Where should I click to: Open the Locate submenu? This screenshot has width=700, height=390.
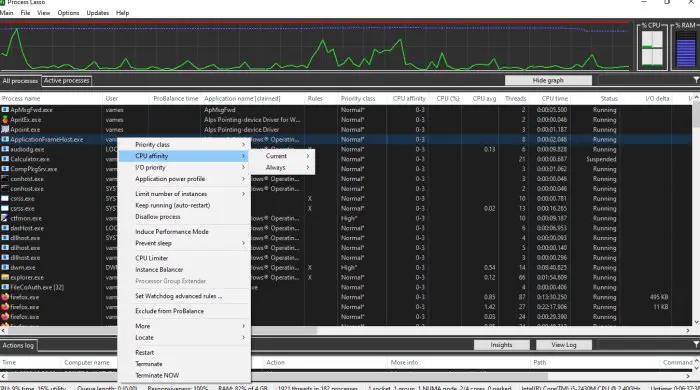184,337
